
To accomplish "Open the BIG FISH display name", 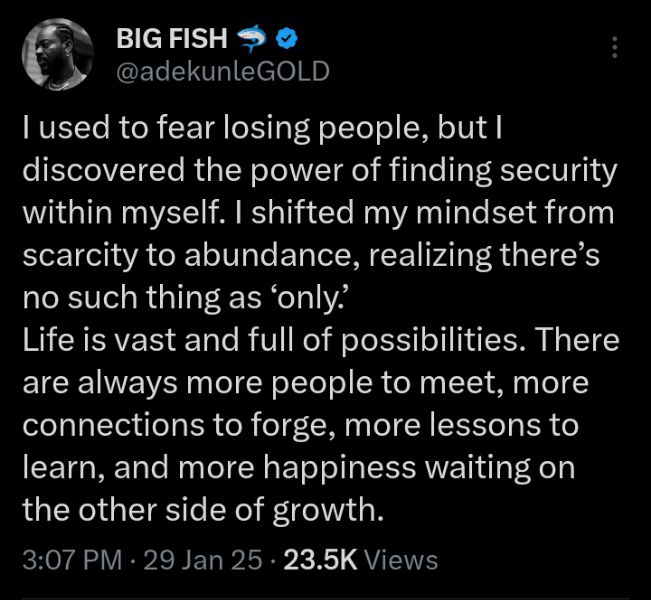I will pyautogui.click(x=172, y=40).
